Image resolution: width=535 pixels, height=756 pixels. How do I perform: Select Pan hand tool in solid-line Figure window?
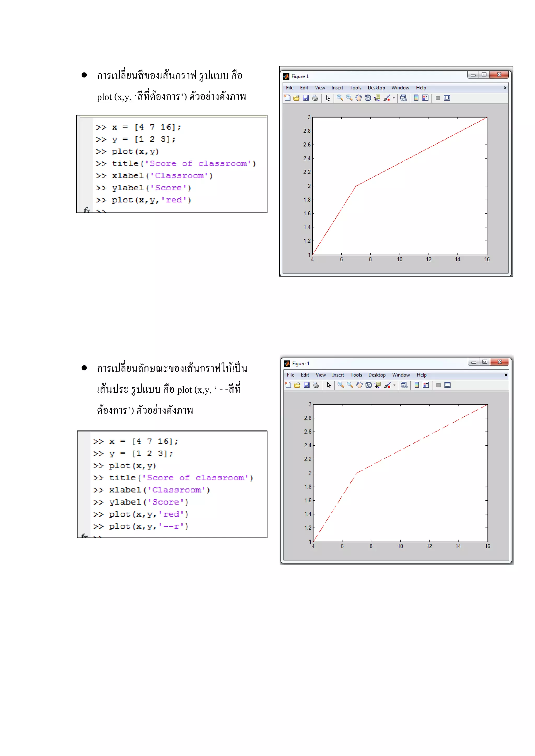358,98
